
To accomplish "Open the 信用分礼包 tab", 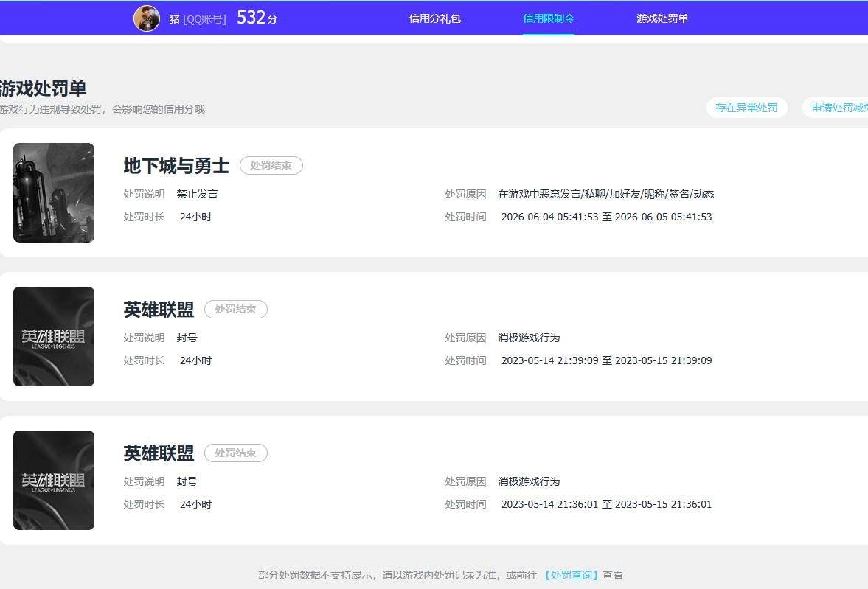I will [x=434, y=19].
